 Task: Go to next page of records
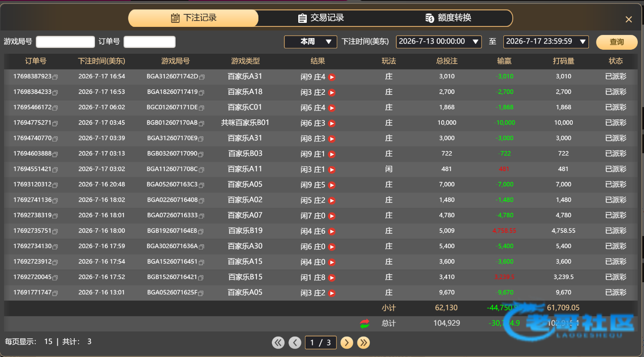[x=347, y=343]
